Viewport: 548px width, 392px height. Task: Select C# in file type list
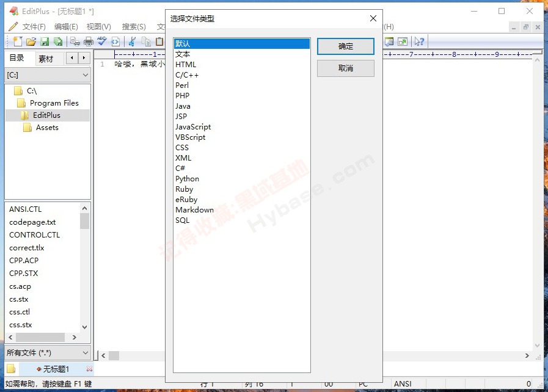(241, 168)
